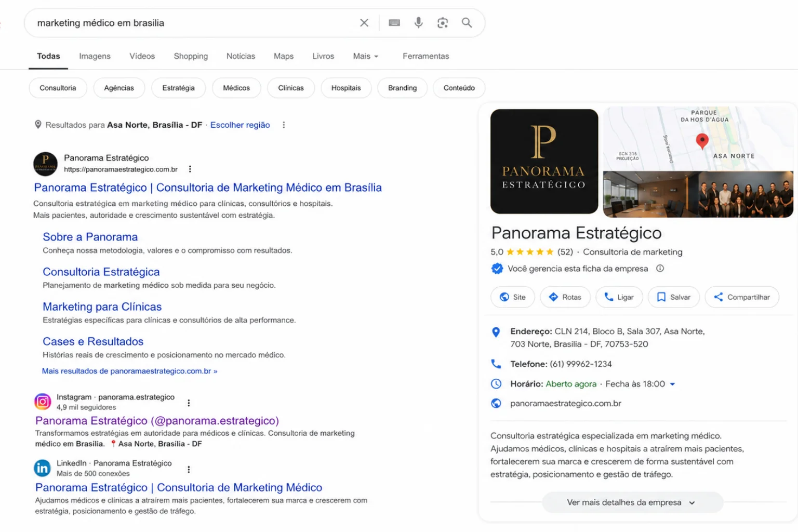
Task: Apply the Consultoria filter chip
Action: [58, 88]
